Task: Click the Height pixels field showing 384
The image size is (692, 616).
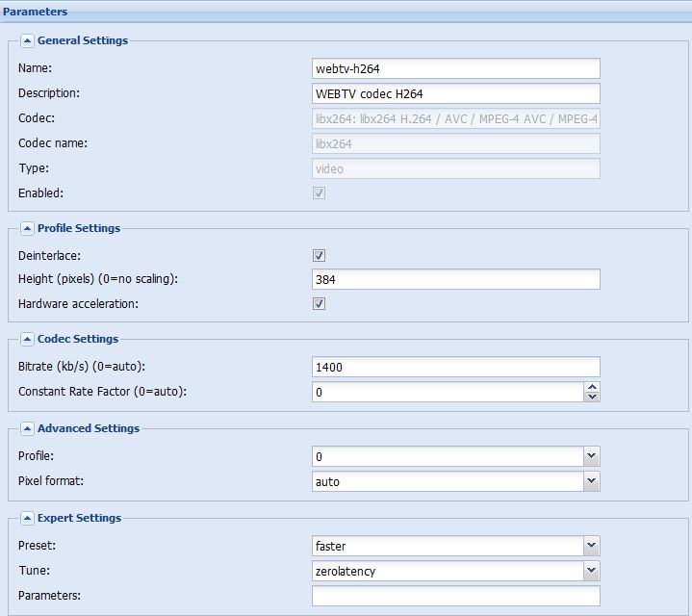Action: tap(456, 279)
